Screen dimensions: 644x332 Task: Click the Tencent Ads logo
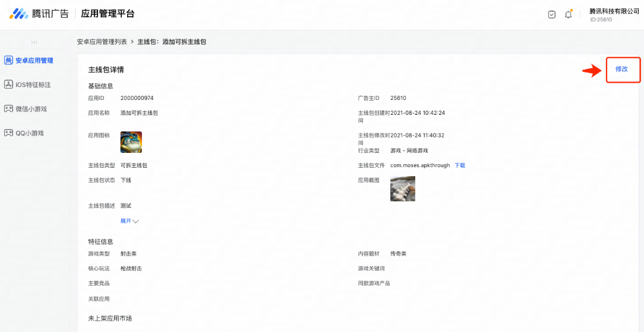39,14
